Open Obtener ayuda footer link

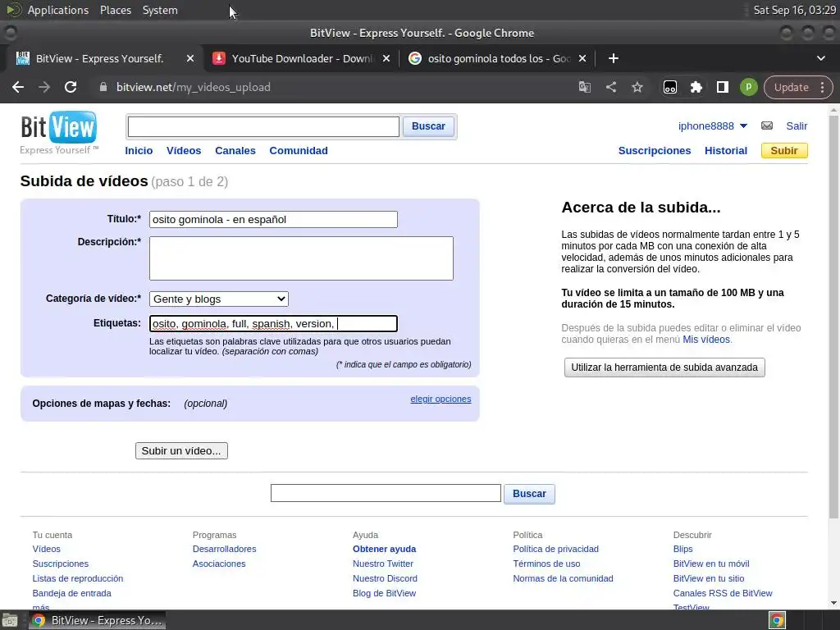click(x=384, y=549)
